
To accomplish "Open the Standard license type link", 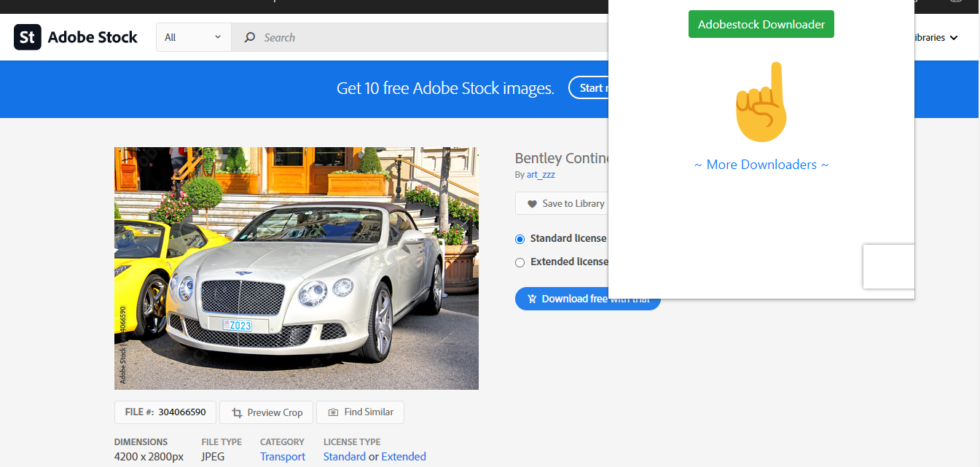I will pos(345,457).
